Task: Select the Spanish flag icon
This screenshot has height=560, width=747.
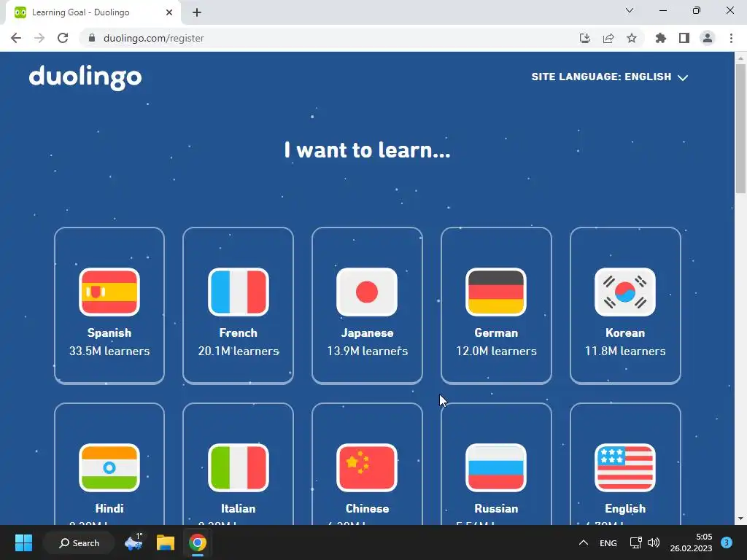Action: [x=109, y=292]
